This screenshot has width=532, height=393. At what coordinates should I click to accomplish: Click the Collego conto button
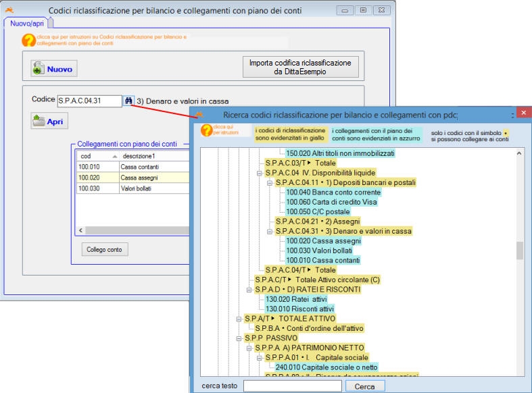tap(105, 250)
